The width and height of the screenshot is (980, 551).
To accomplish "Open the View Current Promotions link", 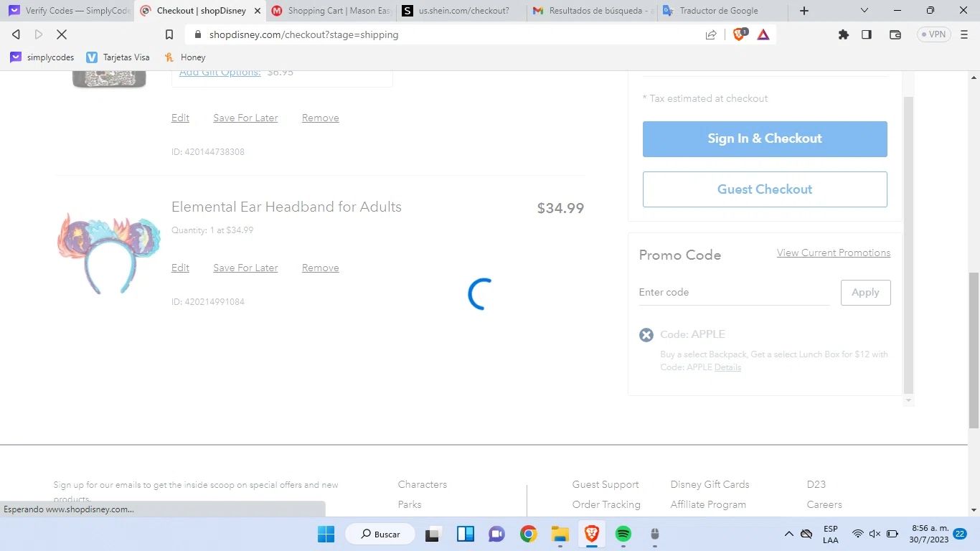I will (834, 253).
